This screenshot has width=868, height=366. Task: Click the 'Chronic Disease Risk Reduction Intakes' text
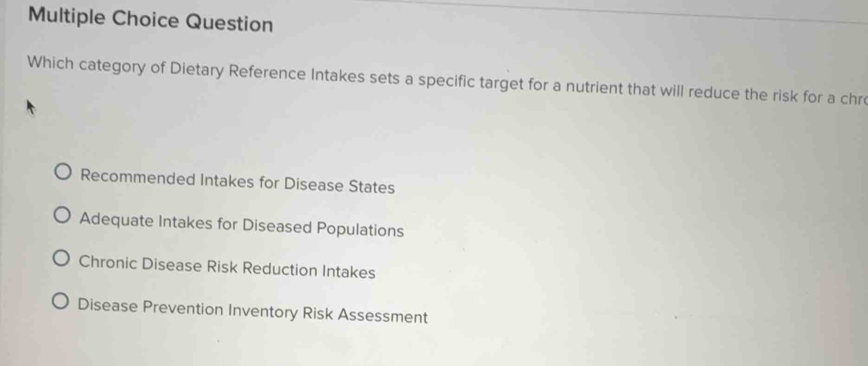227,265
